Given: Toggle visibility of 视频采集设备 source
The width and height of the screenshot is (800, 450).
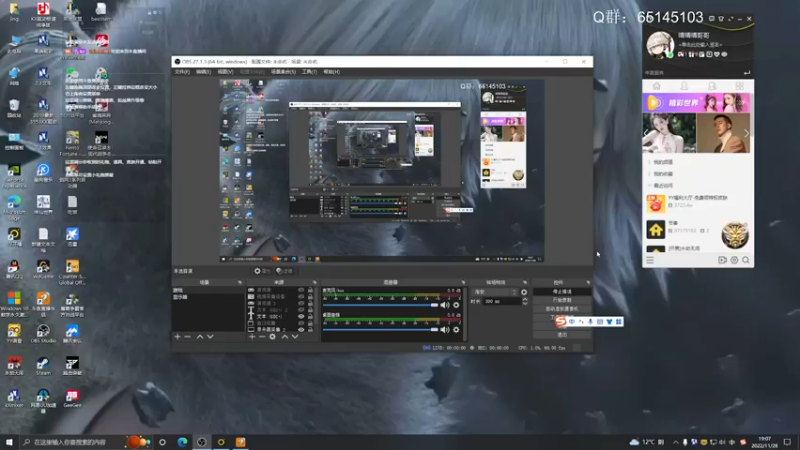Looking at the screenshot, I should [301, 296].
